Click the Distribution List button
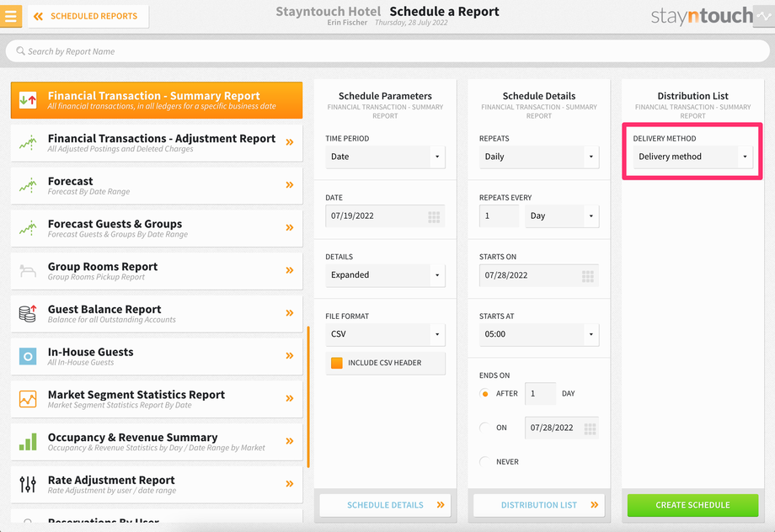The width and height of the screenshot is (775, 532). [x=539, y=505]
